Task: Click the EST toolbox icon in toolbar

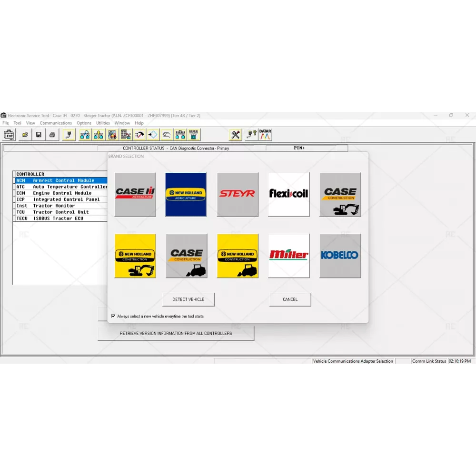Action: click(x=9, y=135)
